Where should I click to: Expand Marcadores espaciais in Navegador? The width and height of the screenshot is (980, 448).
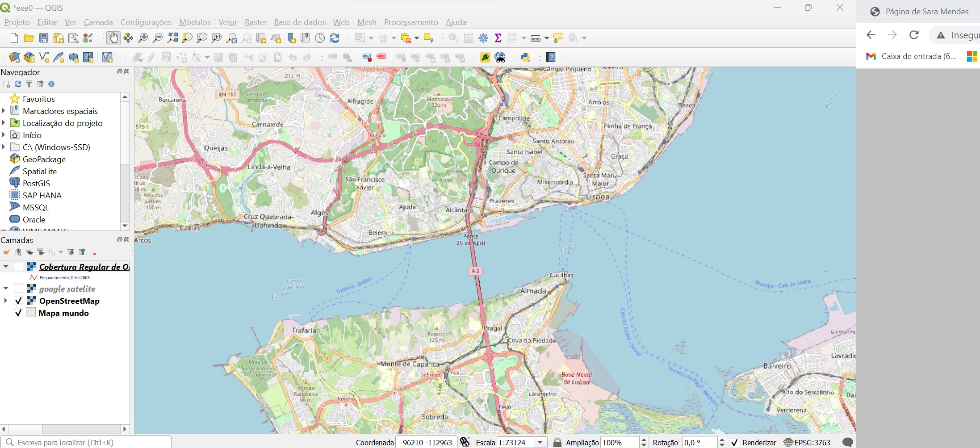tap(4, 111)
